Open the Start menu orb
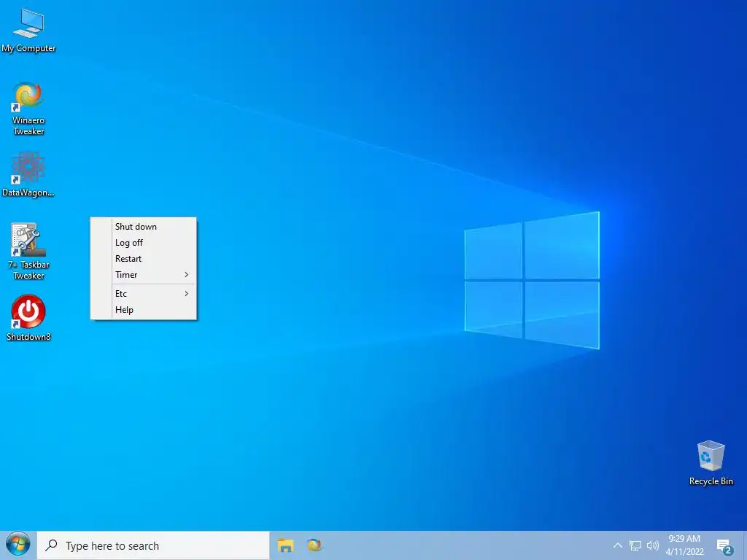 pyautogui.click(x=18, y=545)
